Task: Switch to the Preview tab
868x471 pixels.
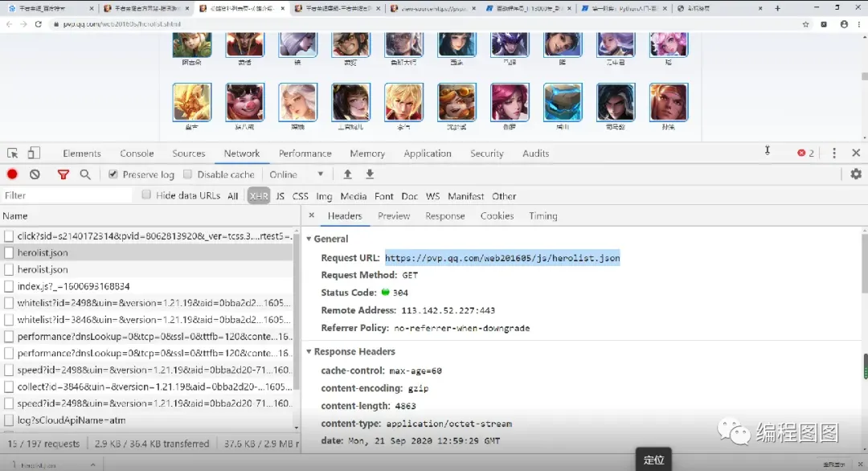Action: click(394, 216)
